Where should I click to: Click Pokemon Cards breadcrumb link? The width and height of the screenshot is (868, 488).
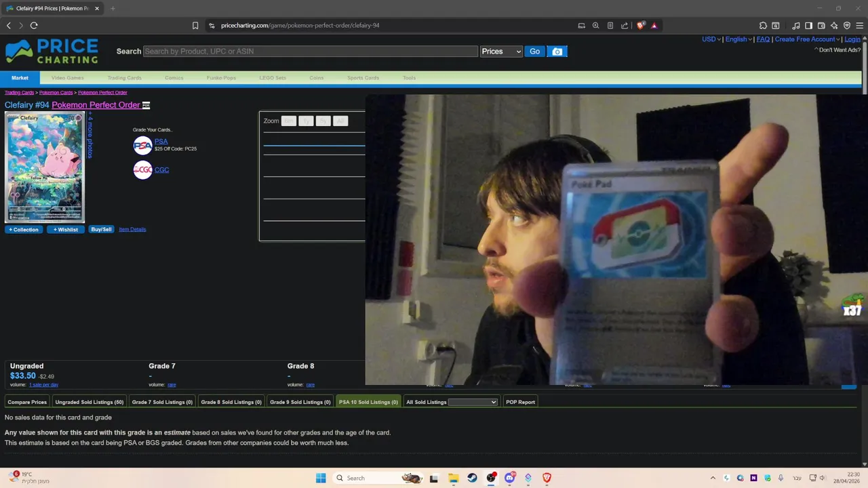tap(56, 93)
